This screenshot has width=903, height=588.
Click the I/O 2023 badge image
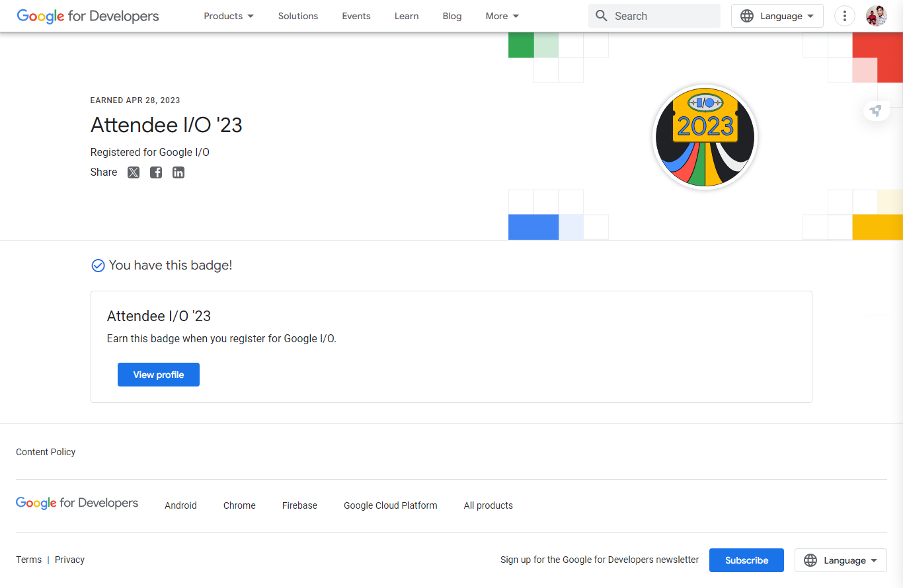(705, 137)
